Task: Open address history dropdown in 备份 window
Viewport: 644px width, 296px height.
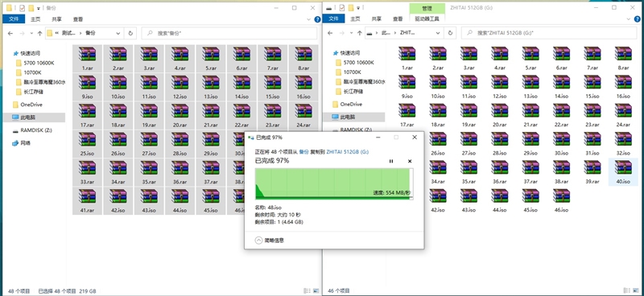Action: [x=118, y=33]
